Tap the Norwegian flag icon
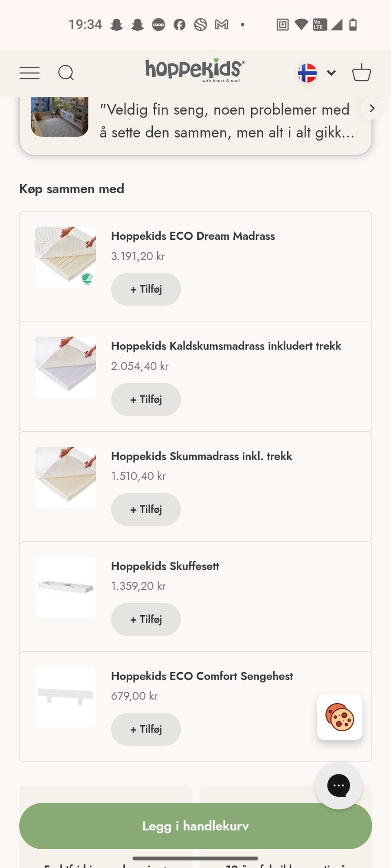 [x=308, y=73]
